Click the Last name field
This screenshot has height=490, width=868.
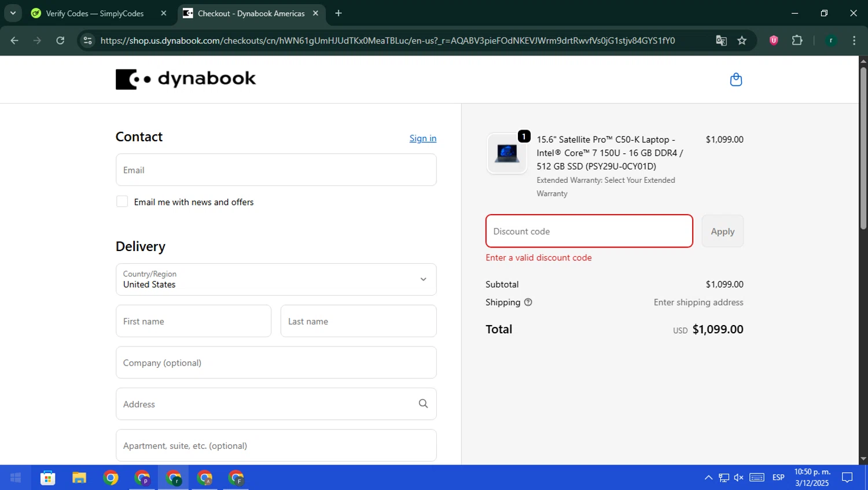tap(359, 321)
